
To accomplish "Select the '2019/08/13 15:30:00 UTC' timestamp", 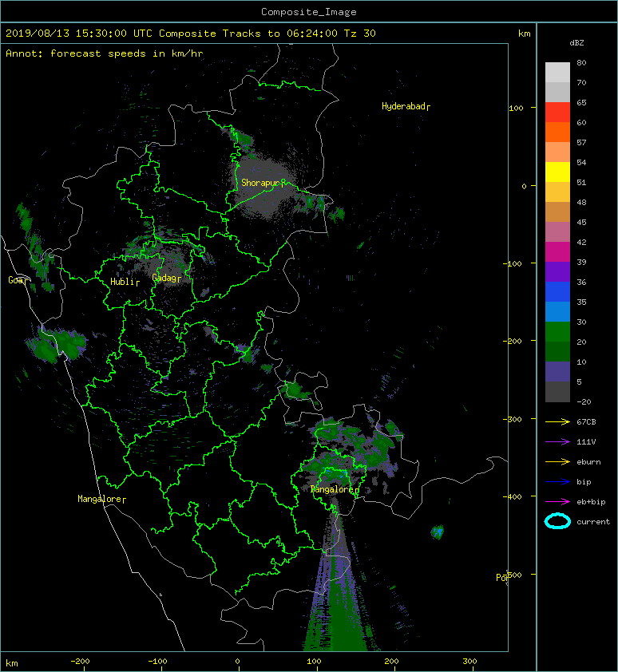I will pos(79,34).
